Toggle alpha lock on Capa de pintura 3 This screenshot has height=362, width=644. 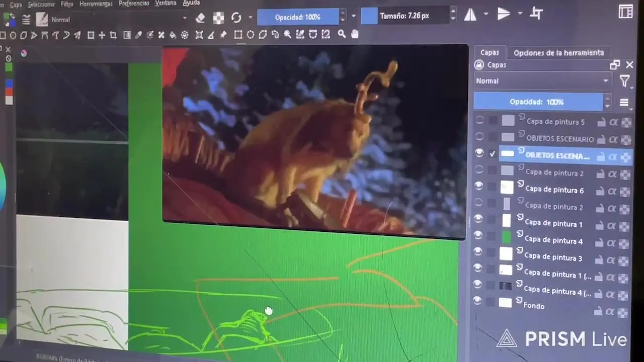coord(624,260)
